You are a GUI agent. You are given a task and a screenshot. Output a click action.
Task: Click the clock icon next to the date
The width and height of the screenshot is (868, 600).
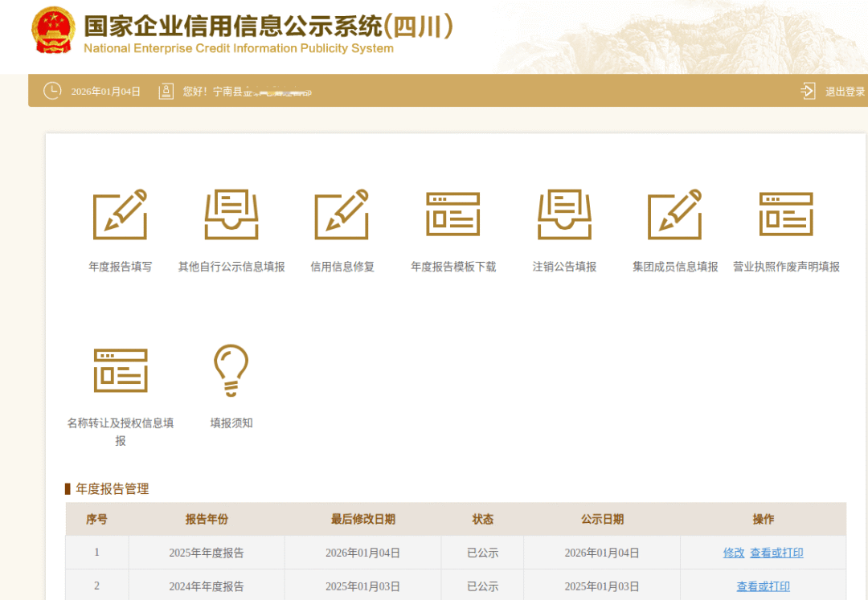pyautogui.click(x=52, y=91)
